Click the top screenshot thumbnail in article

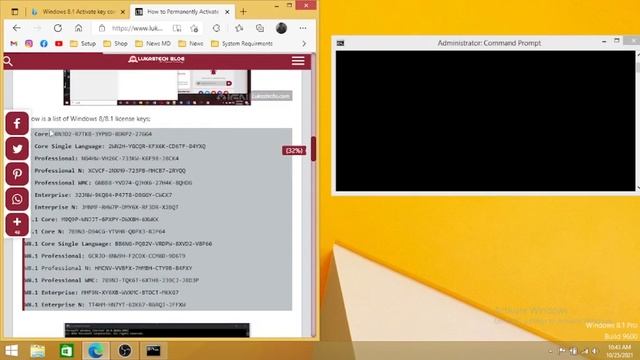[157, 87]
